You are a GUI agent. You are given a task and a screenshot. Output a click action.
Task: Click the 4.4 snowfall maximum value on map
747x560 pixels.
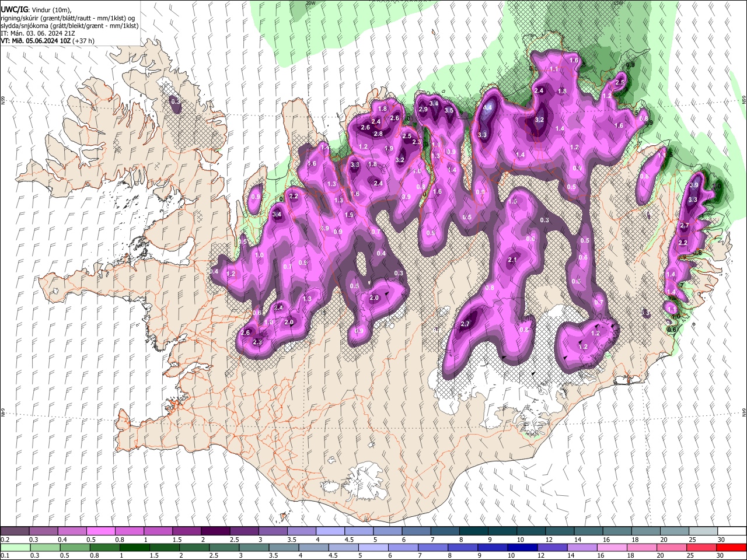[488, 108]
